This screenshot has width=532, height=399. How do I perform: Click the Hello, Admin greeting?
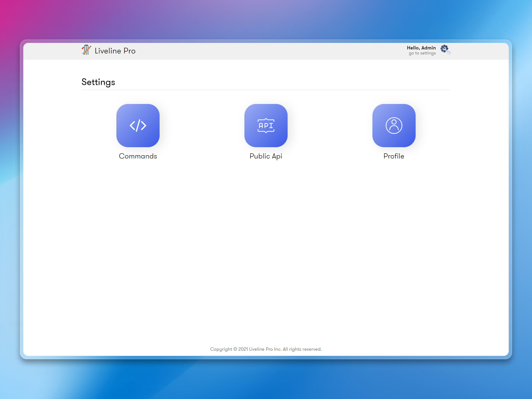pyautogui.click(x=421, y=48)
